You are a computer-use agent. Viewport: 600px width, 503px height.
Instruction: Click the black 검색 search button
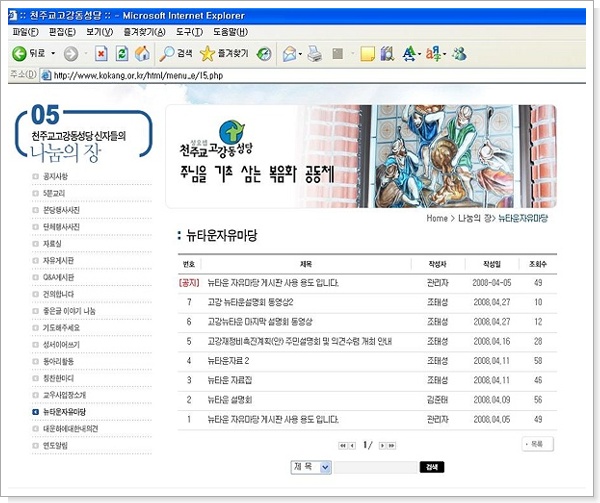432,467
